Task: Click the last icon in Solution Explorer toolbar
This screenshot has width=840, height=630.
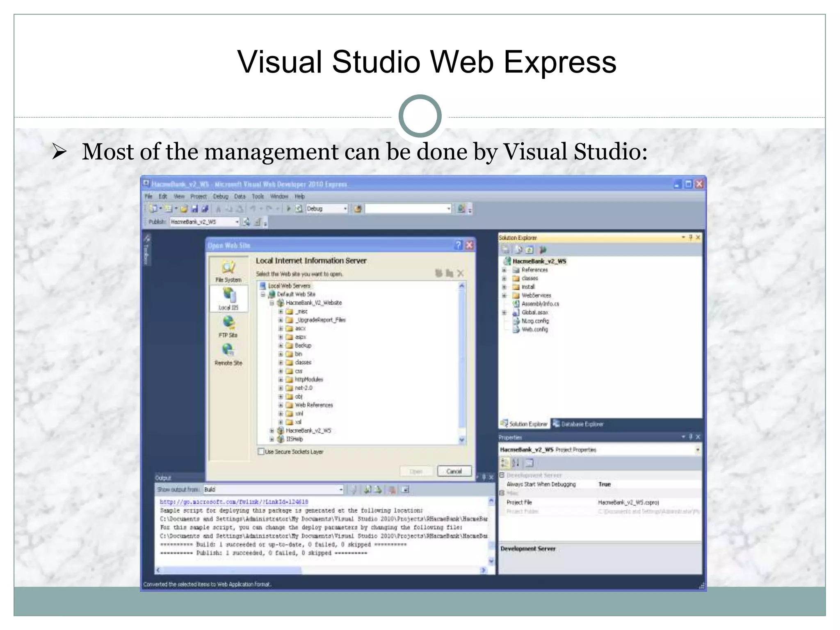Action: tap(543, 249)
